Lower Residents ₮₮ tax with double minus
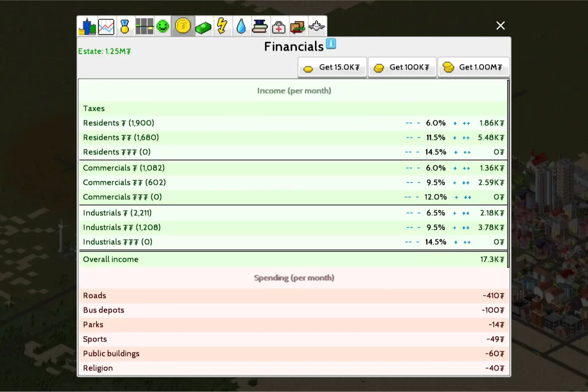This screenshot has width=588, height=392. [x=409, y=138]
